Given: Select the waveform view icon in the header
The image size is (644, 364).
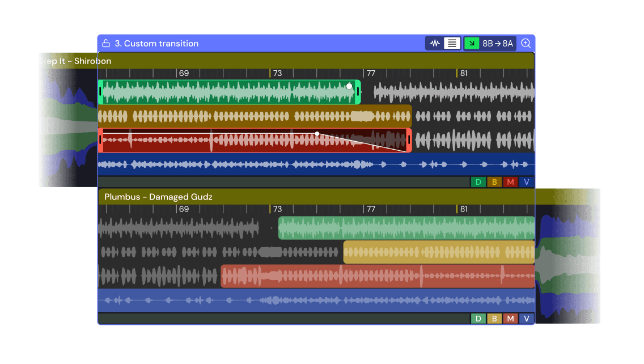Looking at the screenshot, I should click(x=434, y=43).
